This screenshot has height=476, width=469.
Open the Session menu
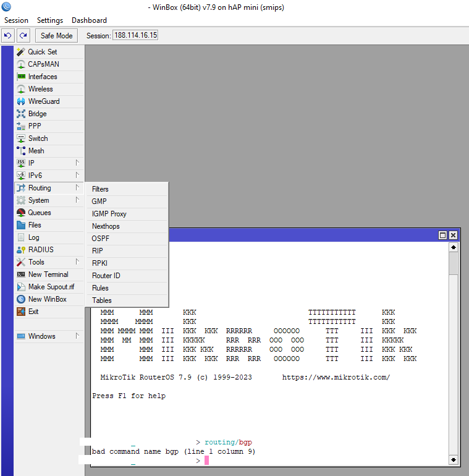click(x=17, y=20)
